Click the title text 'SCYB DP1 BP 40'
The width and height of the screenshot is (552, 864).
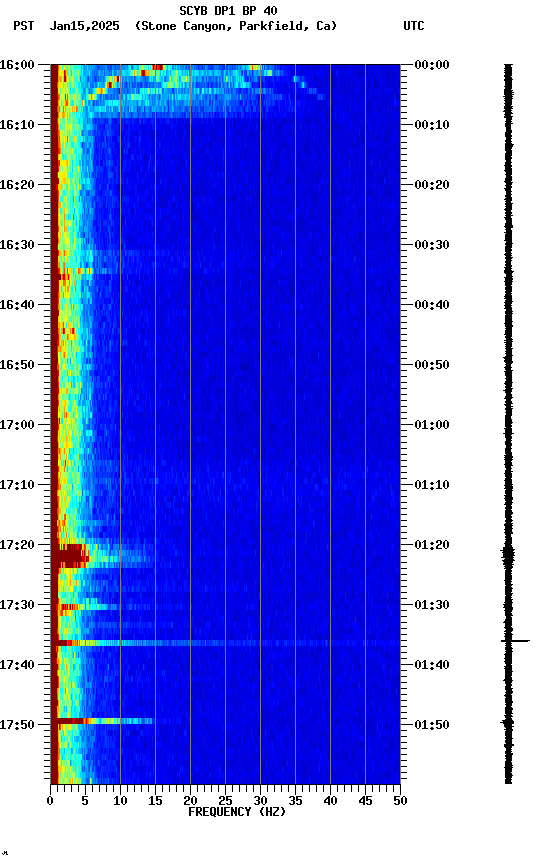[x=228, y=10]
